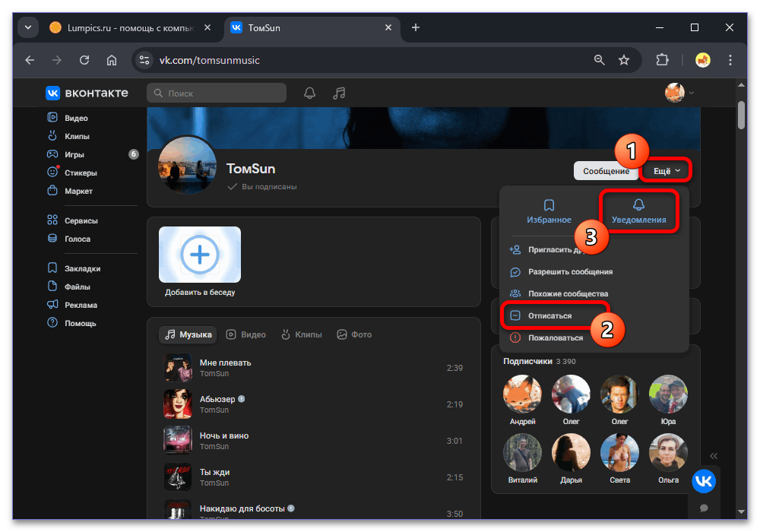Screen dimensions: 760x532
Task: Click floating VK messenger round button
Action: click(703, 480)
